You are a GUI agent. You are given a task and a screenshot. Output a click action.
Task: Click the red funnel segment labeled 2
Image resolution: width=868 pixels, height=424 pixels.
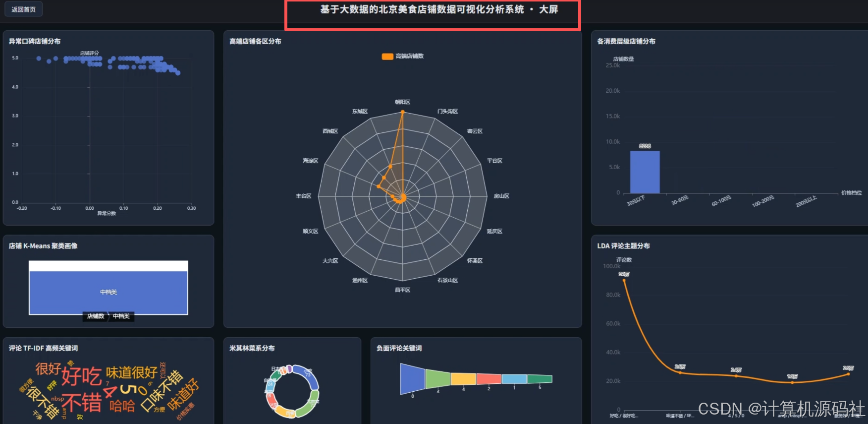click(489, 379)
